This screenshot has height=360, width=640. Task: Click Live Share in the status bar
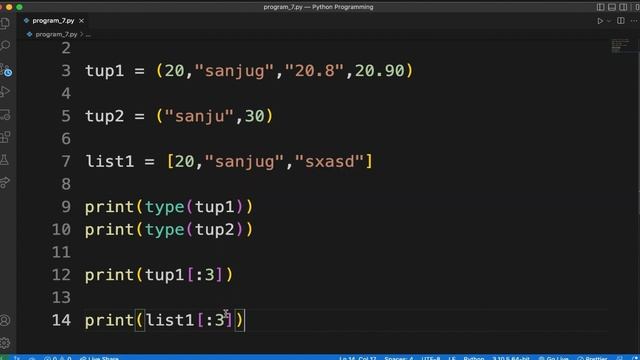coord(99,358)
